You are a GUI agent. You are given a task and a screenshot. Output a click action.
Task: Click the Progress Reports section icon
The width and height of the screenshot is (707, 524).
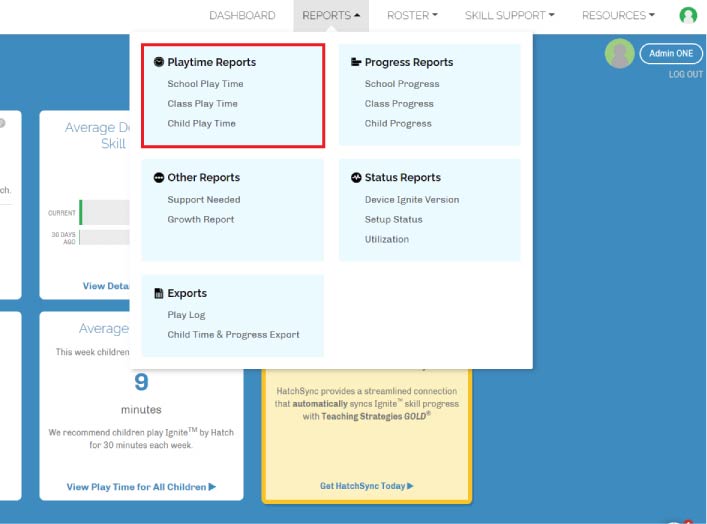coord(356,62)
